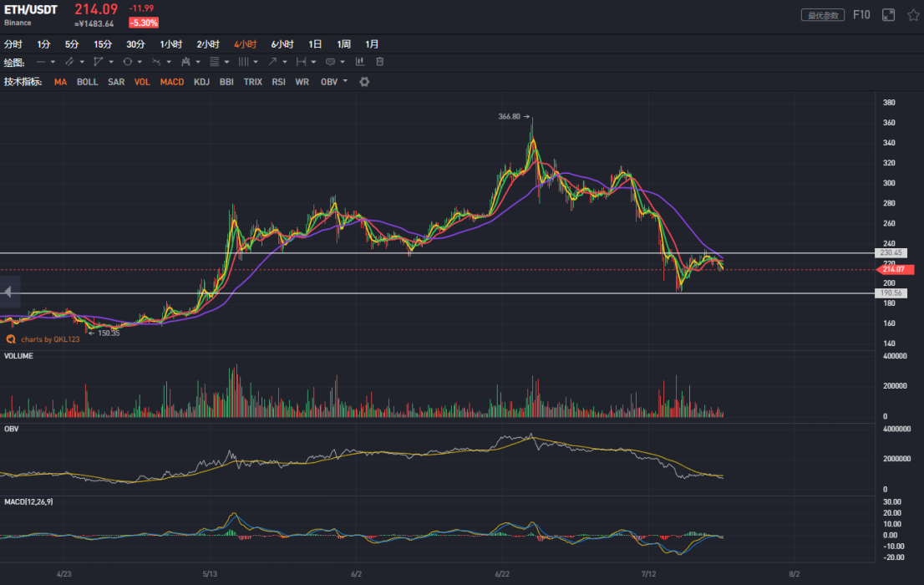Viewport: 924px width, 585px height.
Task: Add ETH/USDT to favorites with star
Action: 913,15
